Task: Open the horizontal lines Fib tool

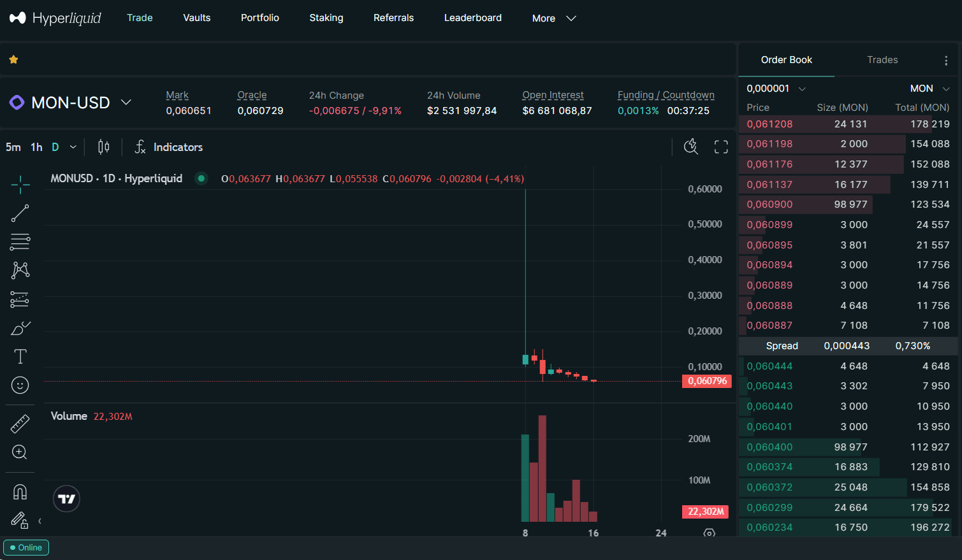Action: pos(20,242)
